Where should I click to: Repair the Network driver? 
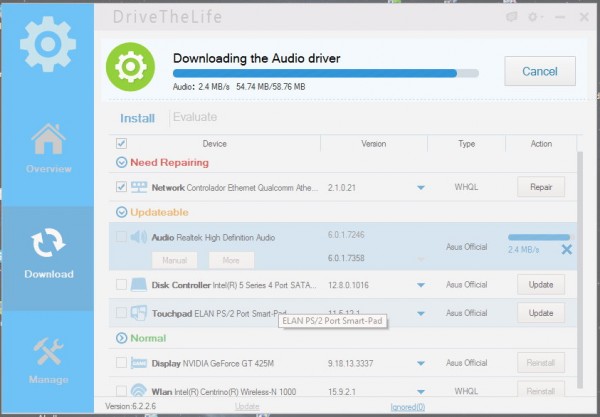click(x=541, y=187)
